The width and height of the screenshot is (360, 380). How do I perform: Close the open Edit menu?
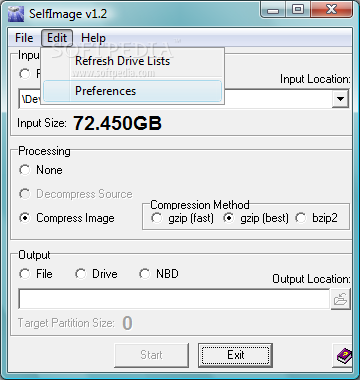(57, 38)
